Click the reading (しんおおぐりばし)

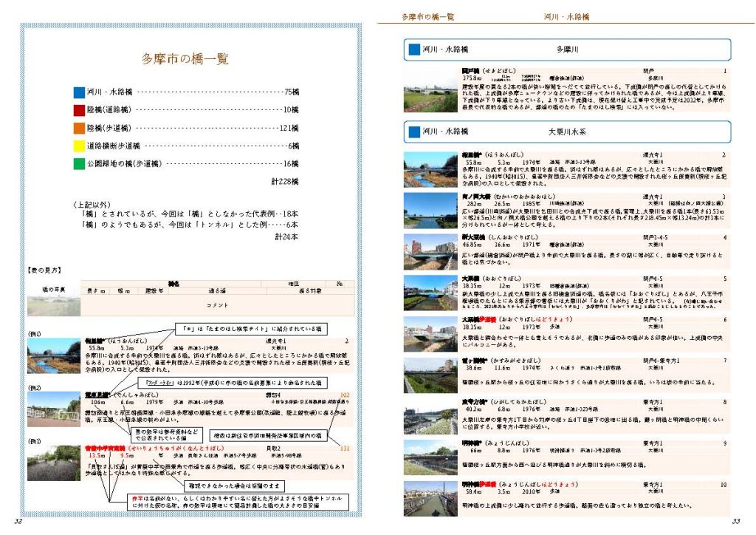click(513, 237)
